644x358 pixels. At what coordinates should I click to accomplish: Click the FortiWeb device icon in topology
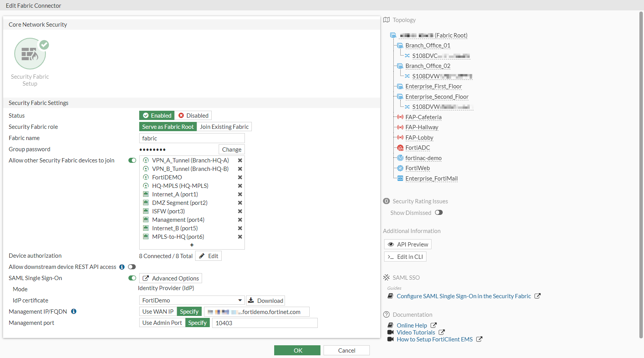400,168
